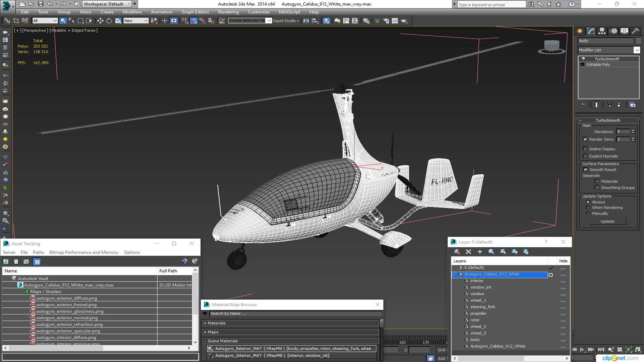Switch to the Motion command panel
Viewport: 644px width, 362px height.
coord(614,31)
